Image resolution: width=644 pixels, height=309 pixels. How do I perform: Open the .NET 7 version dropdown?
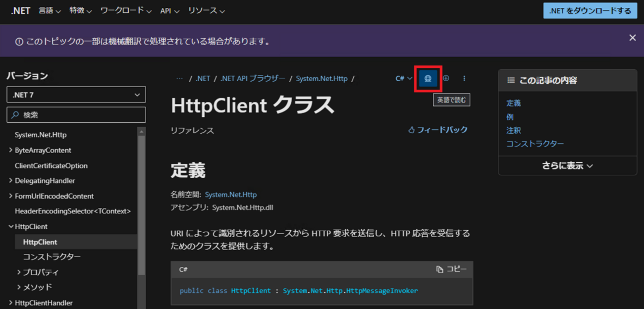coord(76,95)
